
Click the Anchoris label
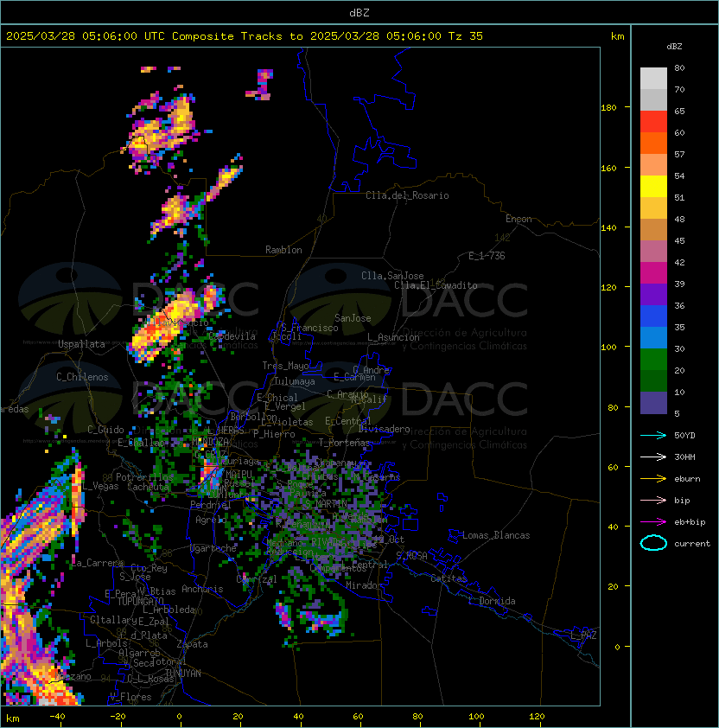pos(202,589)
